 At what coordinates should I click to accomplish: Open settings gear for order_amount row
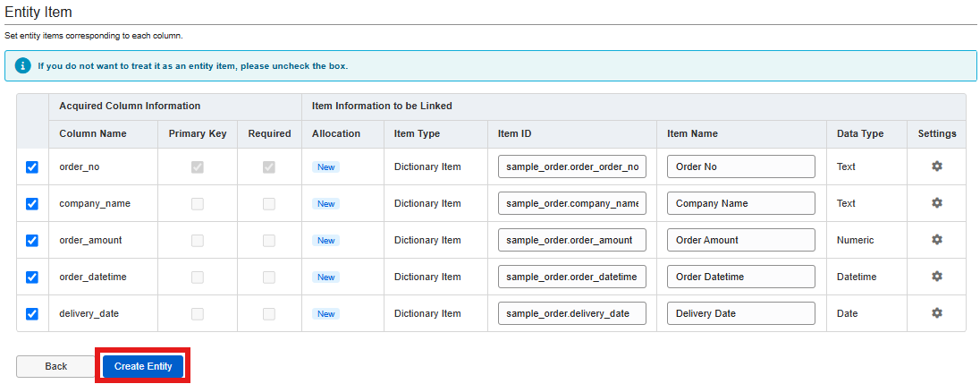[937, 240]
